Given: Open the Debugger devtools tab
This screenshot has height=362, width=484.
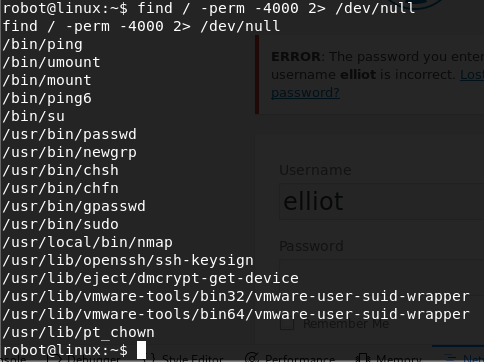Looking at the screenshot, I should [83, 359].
